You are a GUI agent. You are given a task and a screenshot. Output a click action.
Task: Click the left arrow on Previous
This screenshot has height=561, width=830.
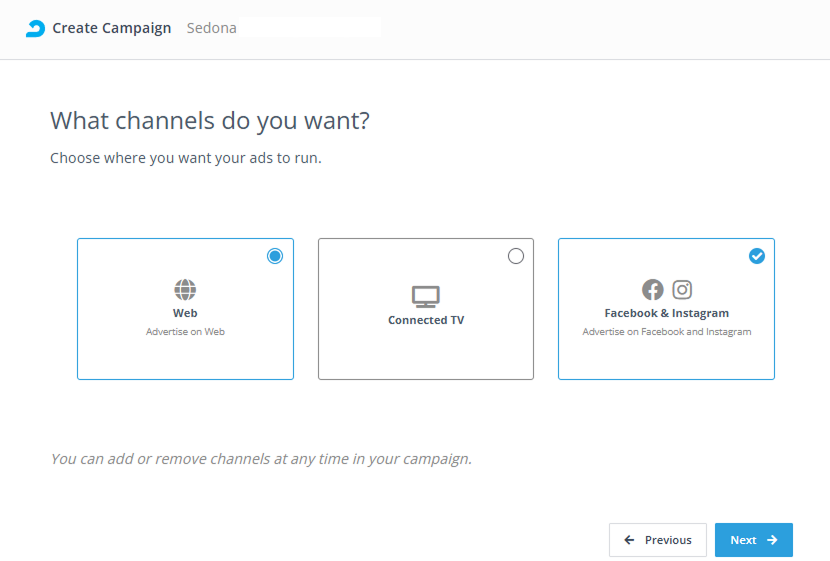629,540
